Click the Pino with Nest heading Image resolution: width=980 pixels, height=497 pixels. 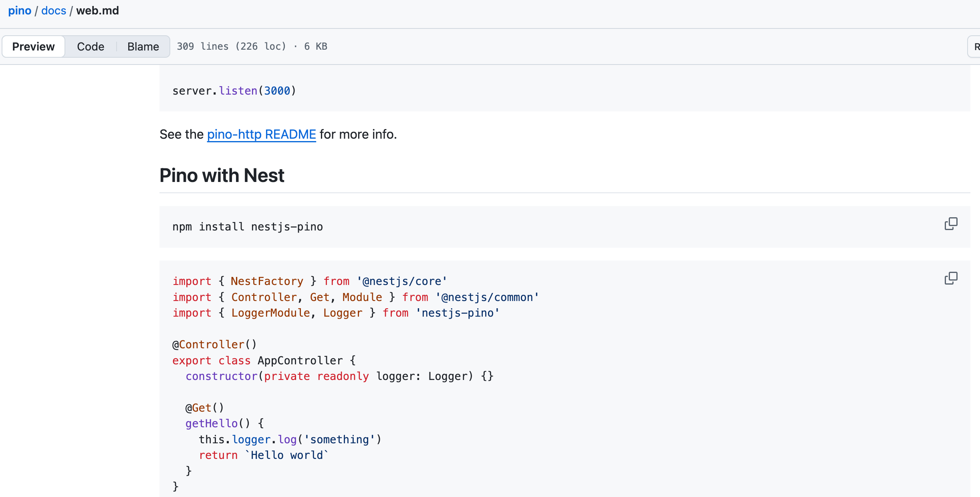point(222,175)
